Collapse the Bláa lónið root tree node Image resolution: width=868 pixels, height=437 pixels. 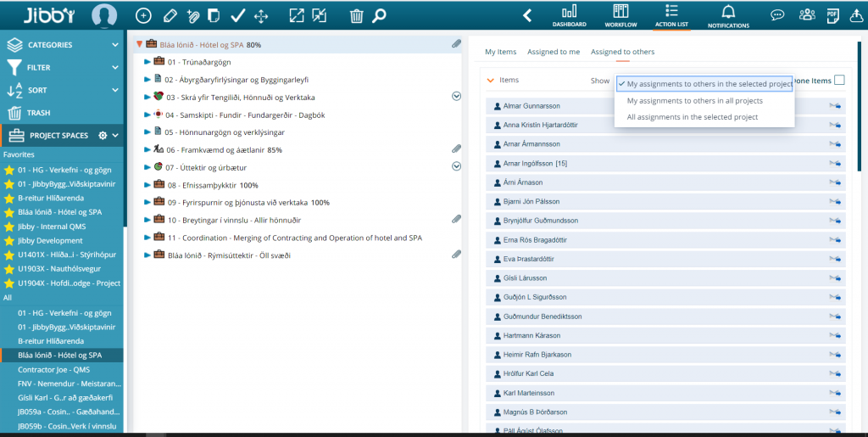[x=140, y=44]
